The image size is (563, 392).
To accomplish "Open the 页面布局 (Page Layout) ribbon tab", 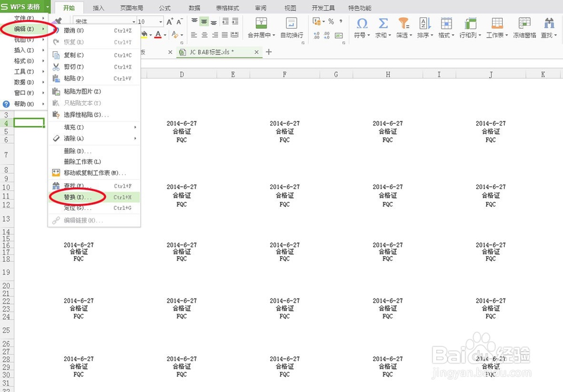I will click(131, 7).
